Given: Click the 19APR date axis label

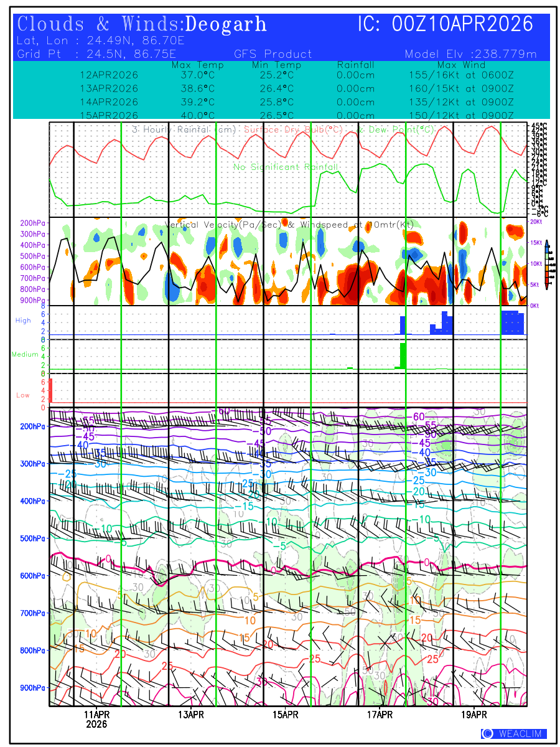Looking at the screenshot, I should (474, 714).
